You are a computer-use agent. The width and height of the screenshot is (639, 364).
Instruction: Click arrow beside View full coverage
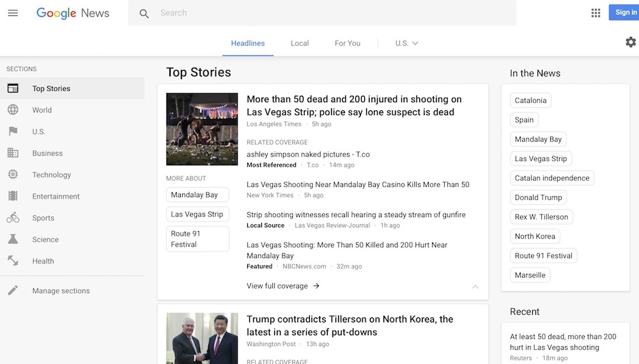tap(316, 286)
